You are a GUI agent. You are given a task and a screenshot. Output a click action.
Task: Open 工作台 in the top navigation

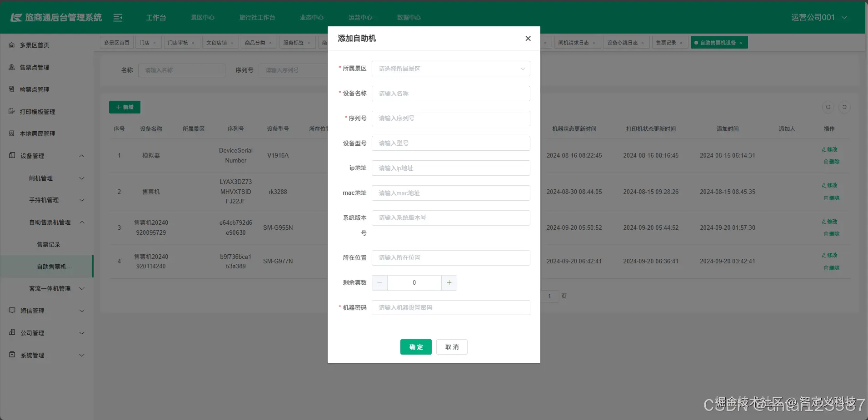pyautogui.click(x=156, y=18)
